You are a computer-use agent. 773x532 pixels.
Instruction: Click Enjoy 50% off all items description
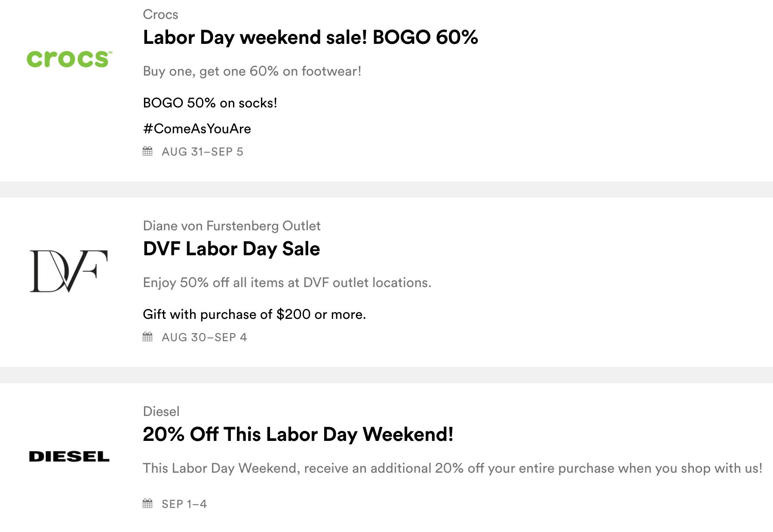click(x=287, y=283)
